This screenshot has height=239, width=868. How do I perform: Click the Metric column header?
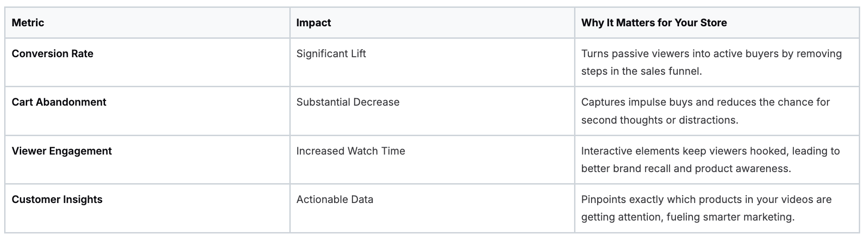[28, 23]
